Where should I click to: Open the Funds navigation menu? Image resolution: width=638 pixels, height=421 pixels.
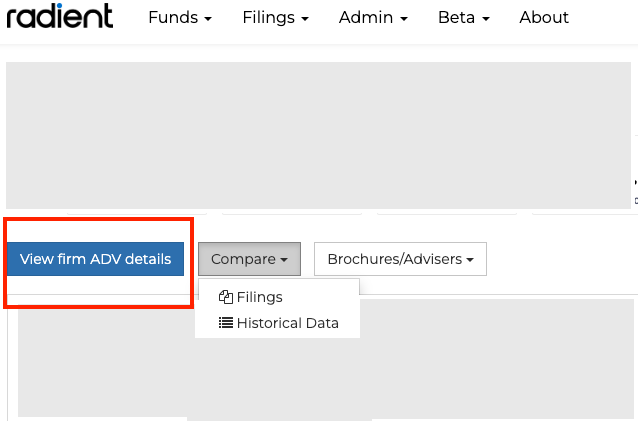click(x=180, y=18)
